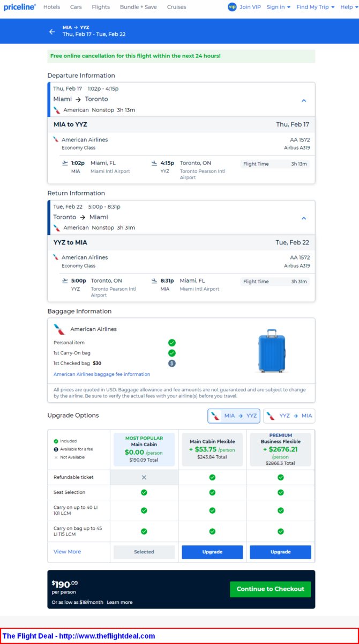
Task: Select the Main Cabin Flexible fare card
Action: [212, 449]
